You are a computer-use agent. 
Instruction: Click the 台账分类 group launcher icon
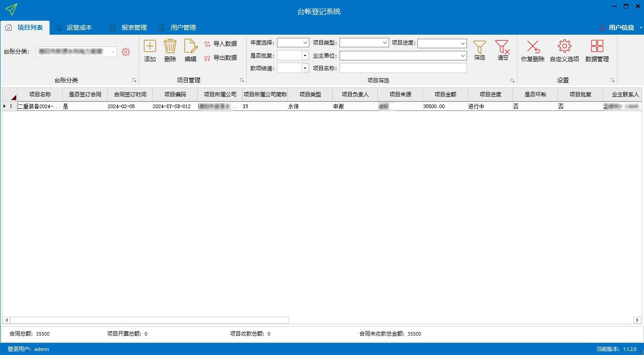tap(134, 80)
